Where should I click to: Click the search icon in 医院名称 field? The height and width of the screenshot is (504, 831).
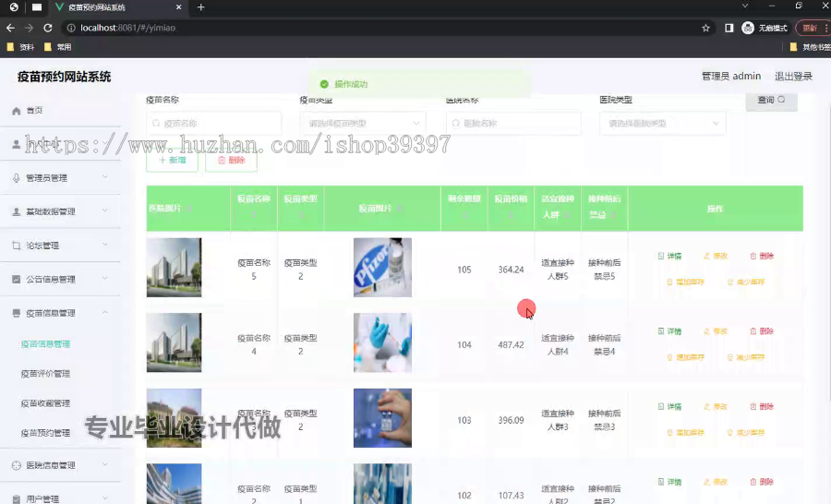pyautogui.click(x=456, y=124)
